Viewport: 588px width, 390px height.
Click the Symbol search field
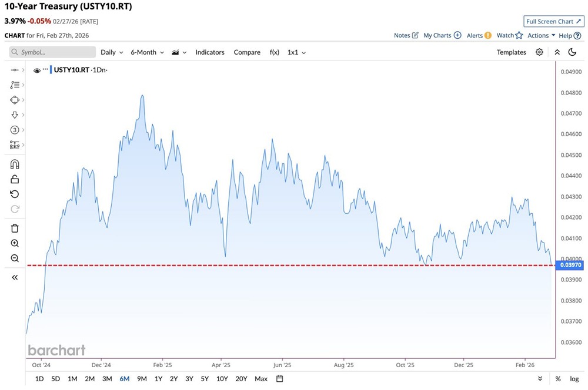52,52
